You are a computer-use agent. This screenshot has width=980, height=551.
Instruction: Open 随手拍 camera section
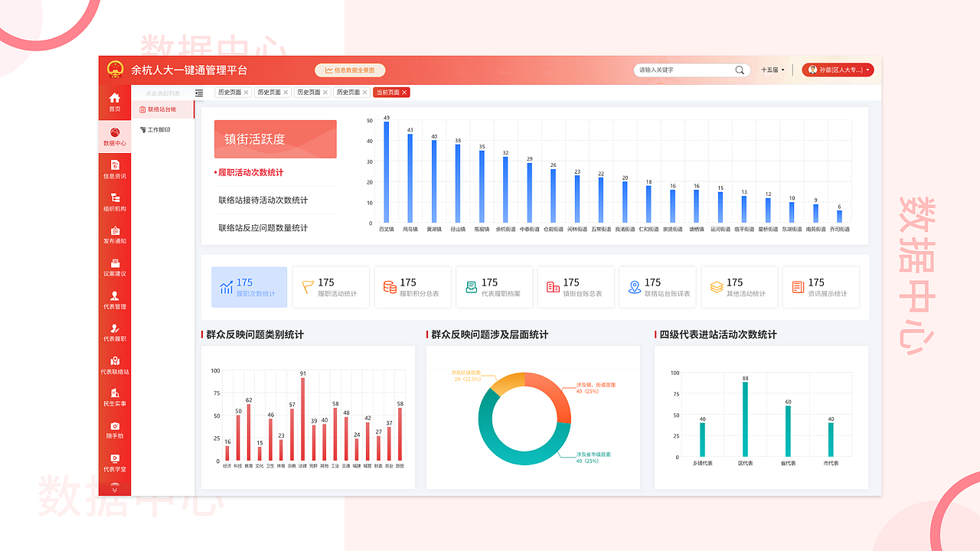coord(115,430)
